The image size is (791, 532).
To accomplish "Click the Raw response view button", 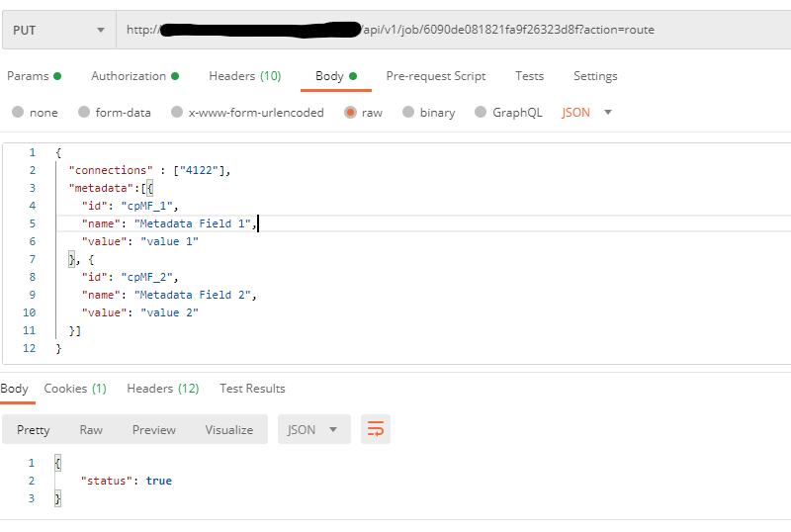I will (x=91, y=429).
